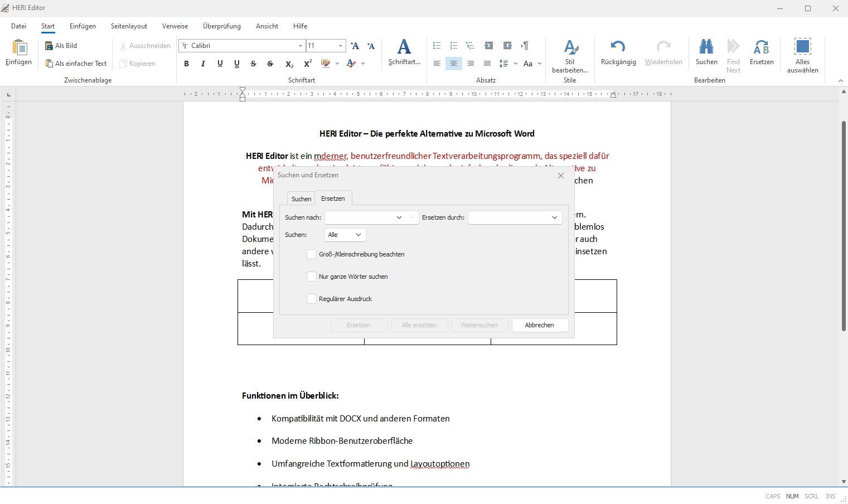Click the vertical scrollbar thumb
This screenshot has height=504, width=848.
click(x=844, y=226)
